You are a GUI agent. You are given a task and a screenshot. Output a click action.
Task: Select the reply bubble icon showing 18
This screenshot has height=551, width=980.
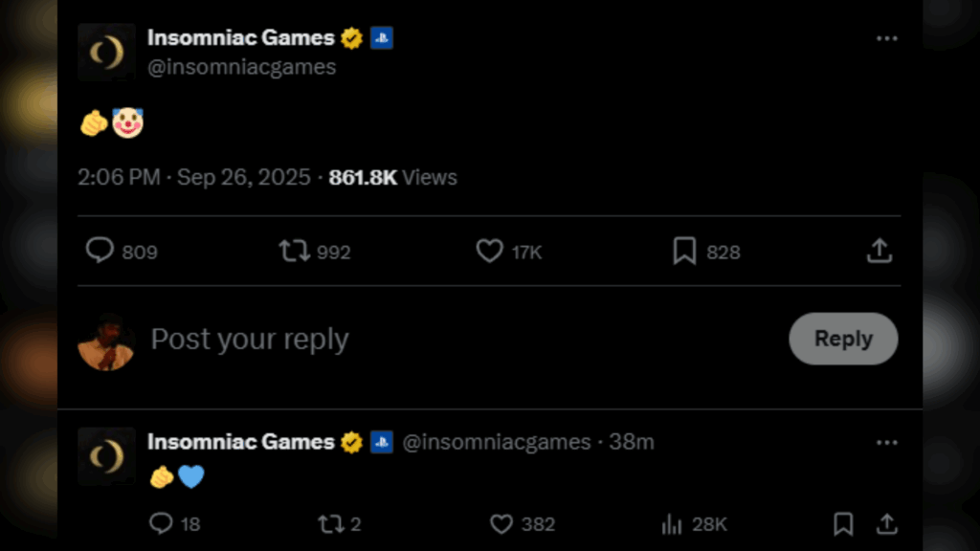click(160, 524)
